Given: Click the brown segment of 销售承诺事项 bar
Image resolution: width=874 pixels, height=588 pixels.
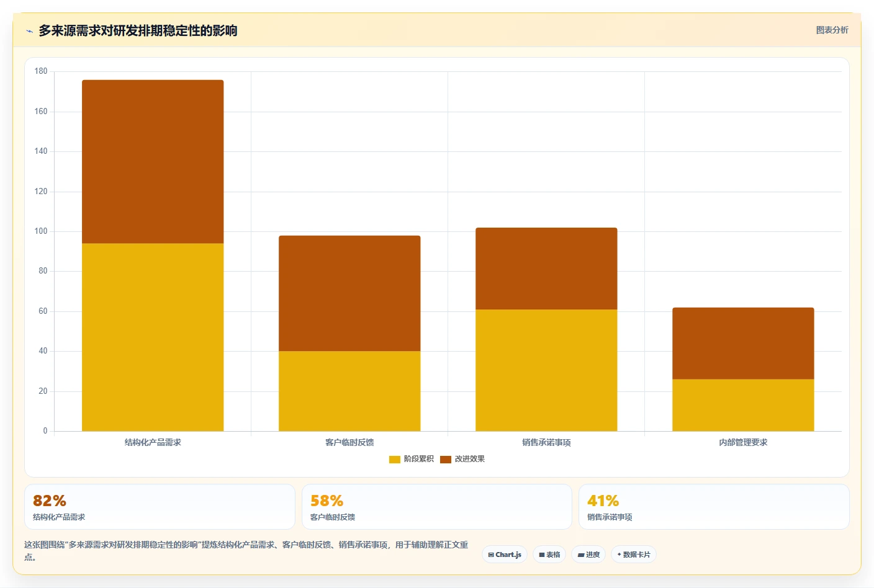Looking at the screenshot, I should pyautogui.click(x=546, y=269).
